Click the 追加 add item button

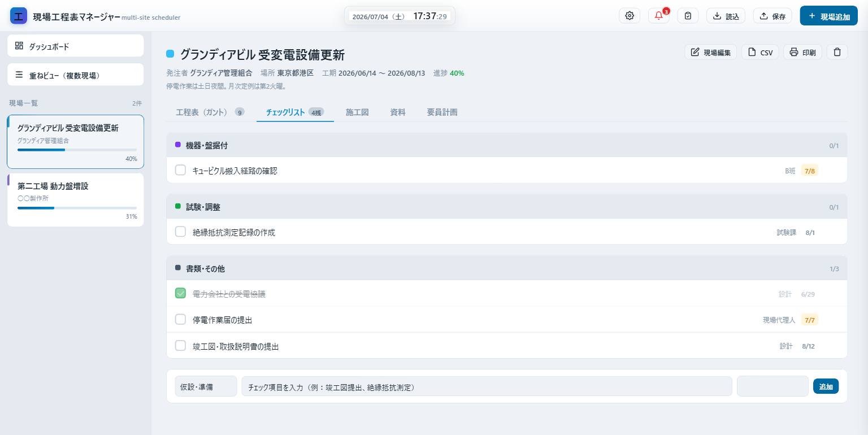pyautogui.click(x=826, y=386)
